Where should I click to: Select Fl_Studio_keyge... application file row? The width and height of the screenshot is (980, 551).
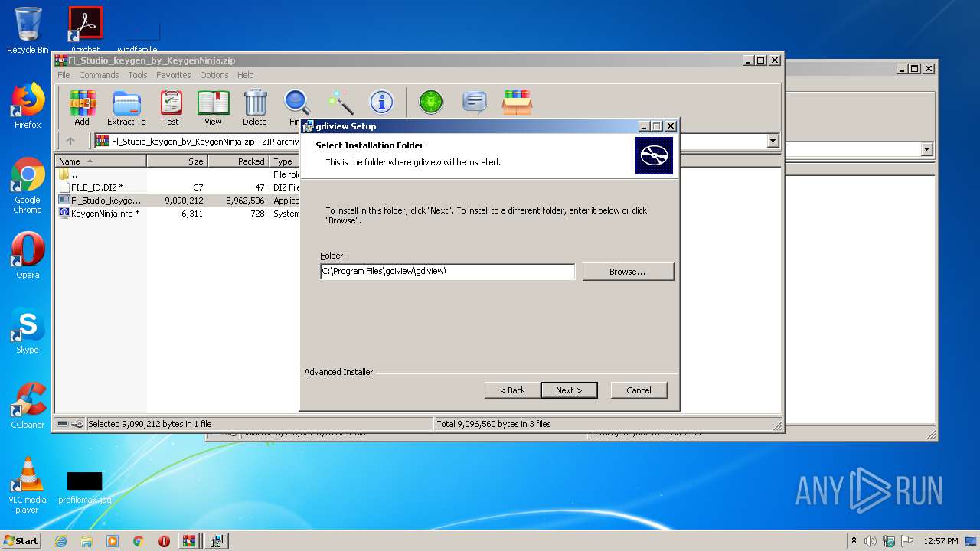178,201
